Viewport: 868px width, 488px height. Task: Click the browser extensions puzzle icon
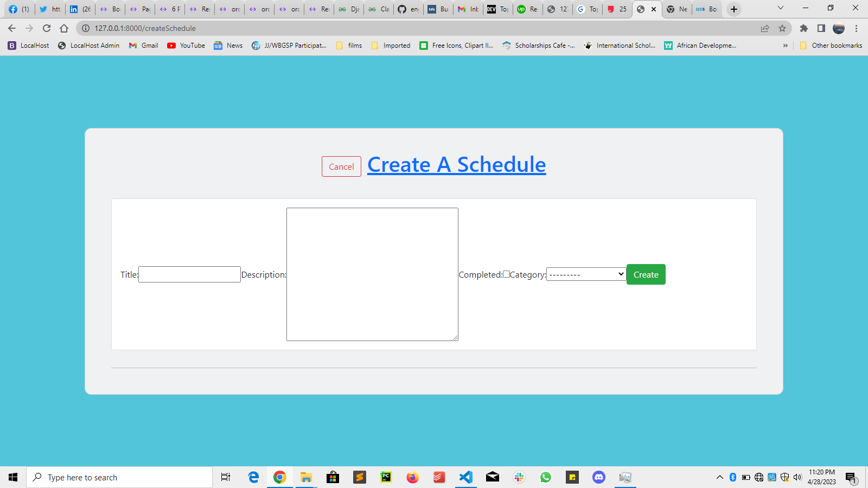click(804, 28)
